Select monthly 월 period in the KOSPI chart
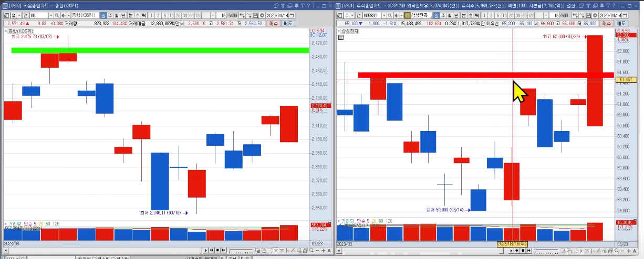The height and width of the screenshot is (259, 644). (117, 15)
